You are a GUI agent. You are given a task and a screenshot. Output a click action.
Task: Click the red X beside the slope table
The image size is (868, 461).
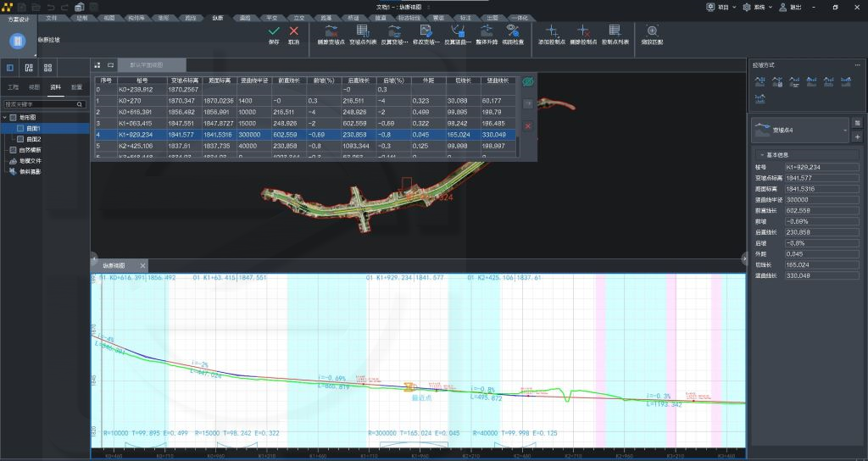[528, 125]
